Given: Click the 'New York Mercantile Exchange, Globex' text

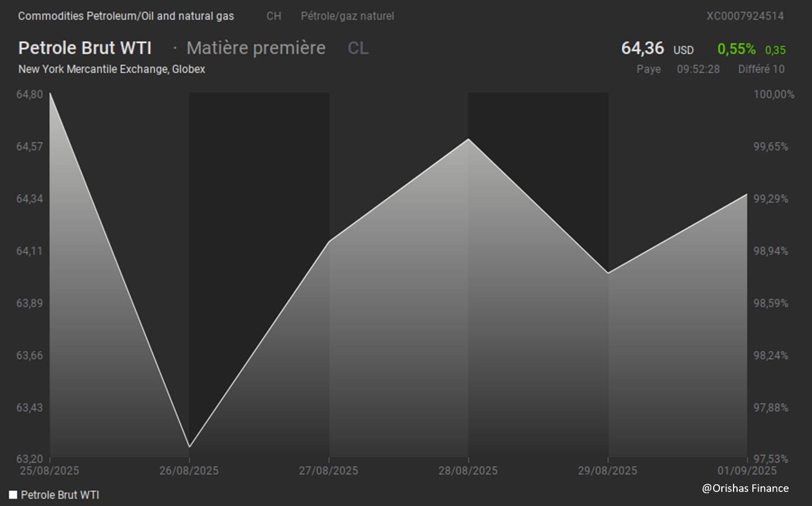Looking at the screenshot, I should [111, 69].
